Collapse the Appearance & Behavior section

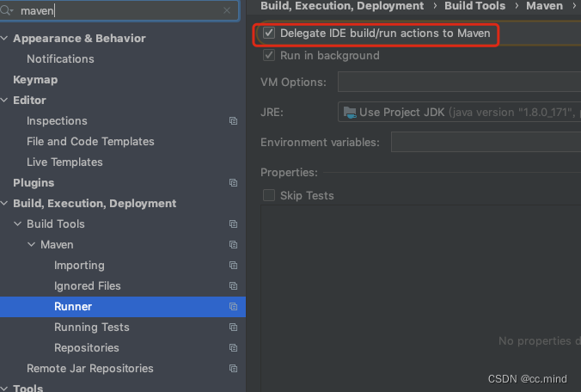point(5,39)
